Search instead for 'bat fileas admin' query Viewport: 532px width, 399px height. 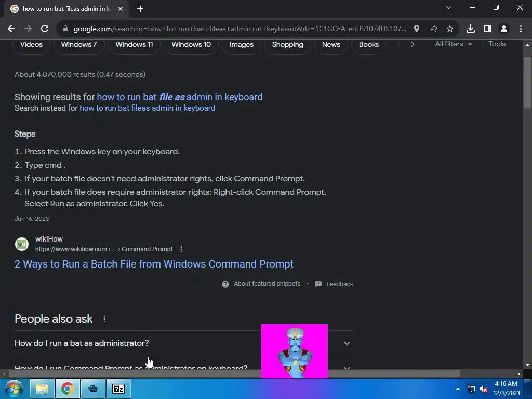(x=147, y=108)
